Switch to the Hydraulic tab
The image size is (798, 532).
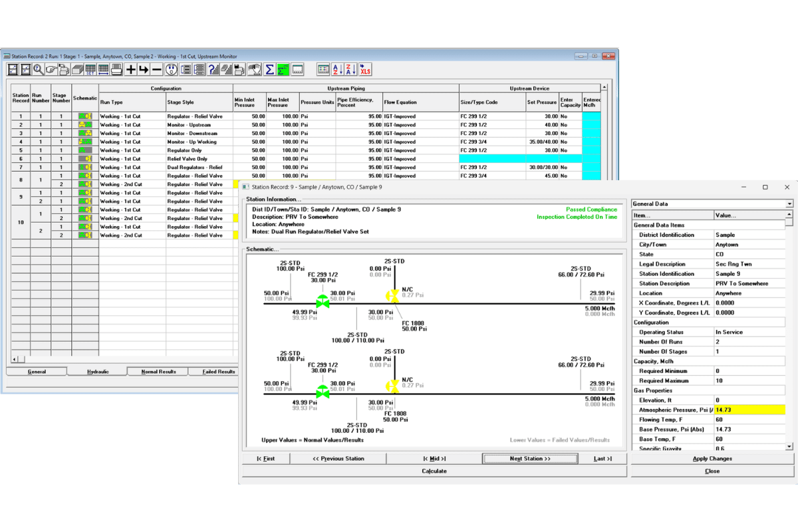tap(98, 372)
